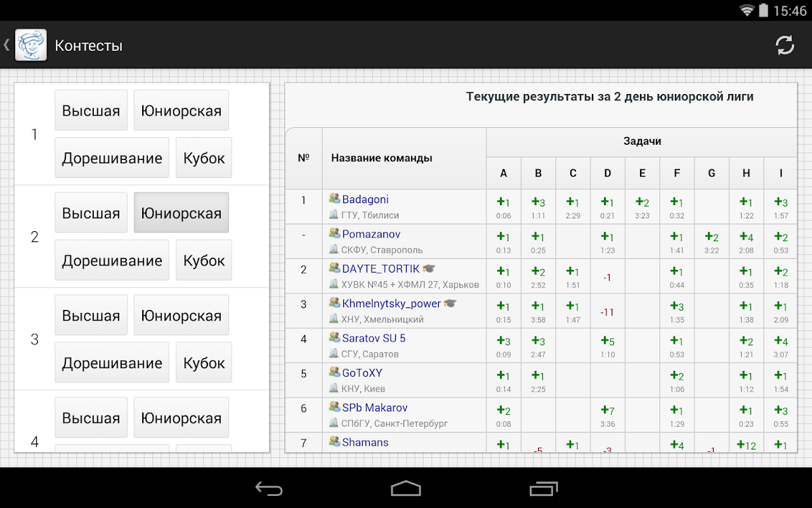Screen dimensions: 812x508
Task: Tap the Контесты title in the action bar
Action: click(89, 46)
